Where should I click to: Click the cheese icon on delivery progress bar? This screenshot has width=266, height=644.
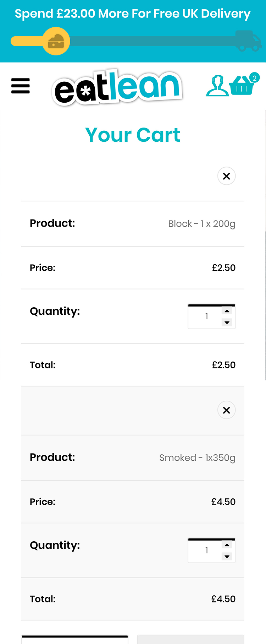point(56,41)
